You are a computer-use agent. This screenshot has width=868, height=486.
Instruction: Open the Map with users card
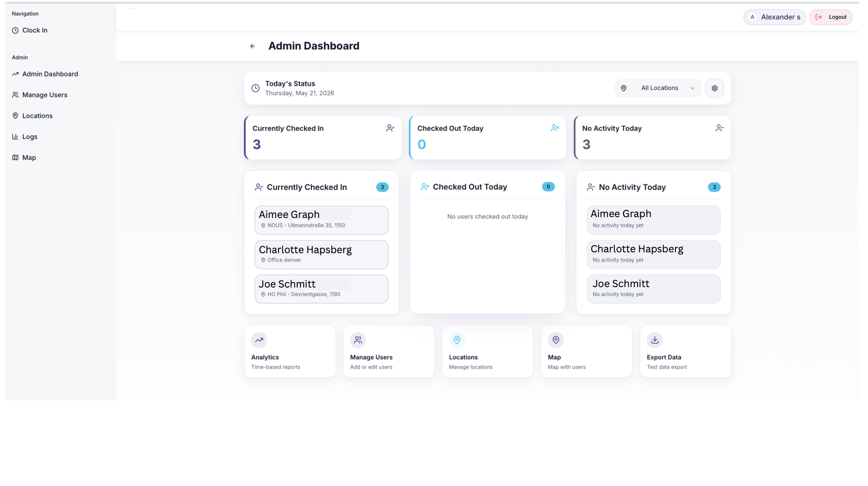pos(586,351)
